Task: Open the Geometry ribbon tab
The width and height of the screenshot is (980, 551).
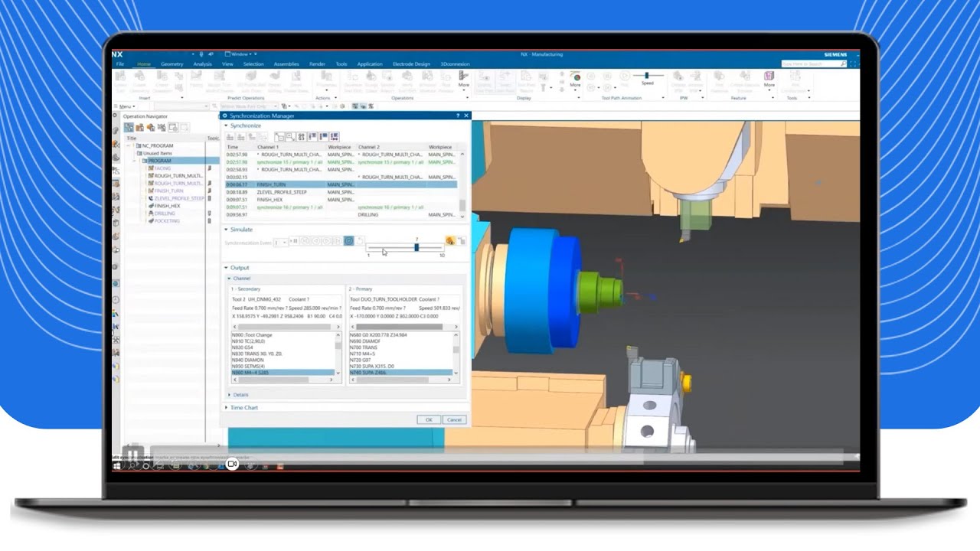Action: coord(171,64)
